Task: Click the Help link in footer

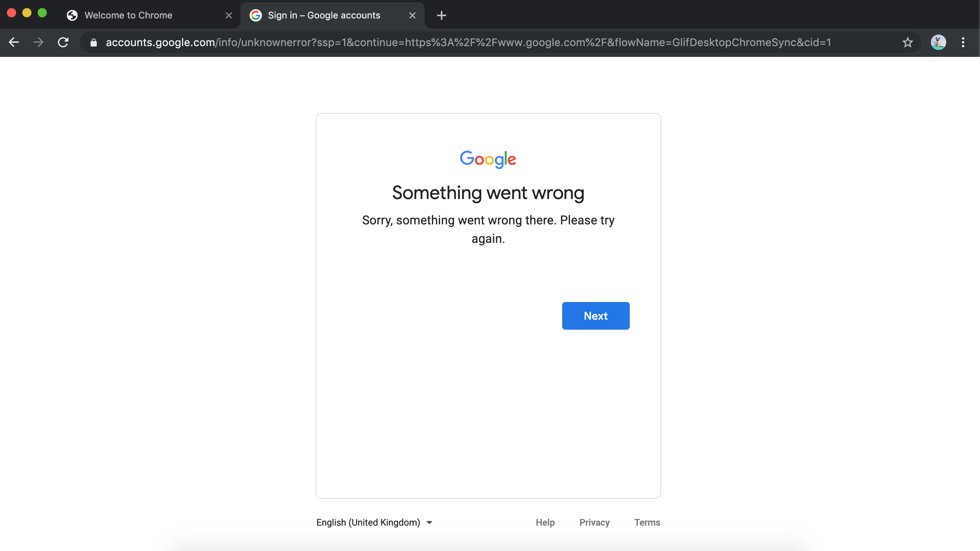Action: click(x=545, y=522)
